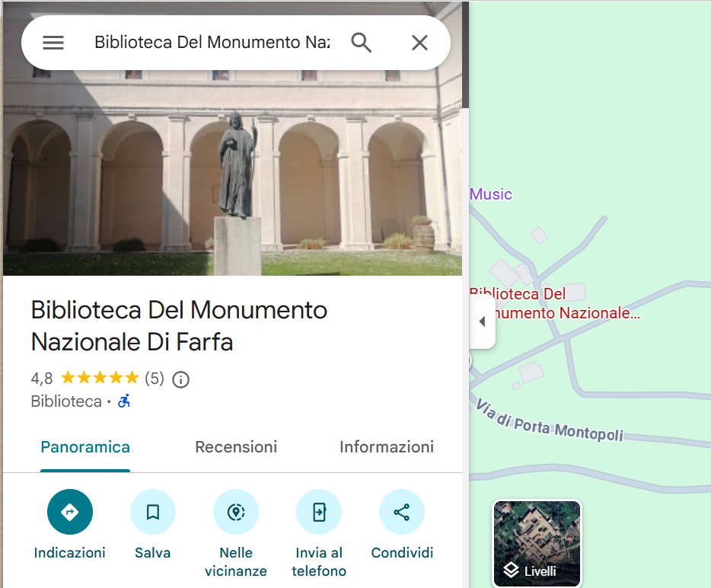Clear the search with the X icon
The image size is (711, 588).
(x=419, y=43)
